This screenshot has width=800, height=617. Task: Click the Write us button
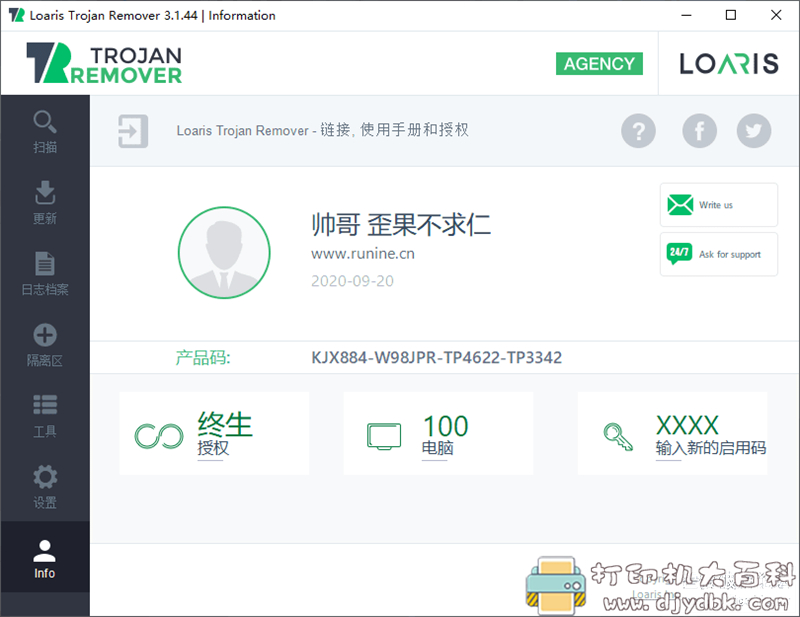coord(718,205)
